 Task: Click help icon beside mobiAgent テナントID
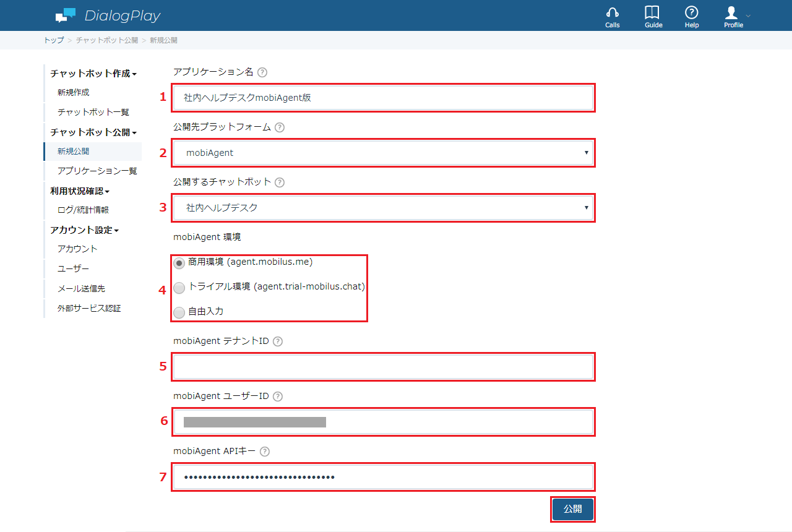pos(278,341)
